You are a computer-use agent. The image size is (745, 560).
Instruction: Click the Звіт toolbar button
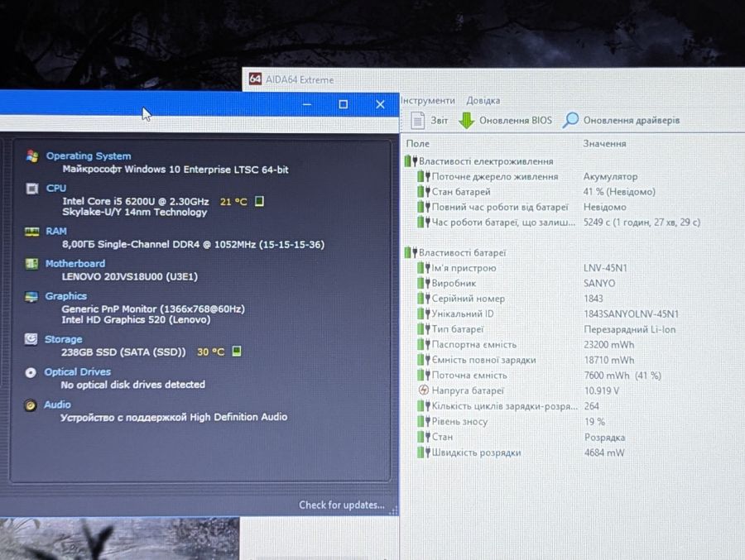click(430, 120)
